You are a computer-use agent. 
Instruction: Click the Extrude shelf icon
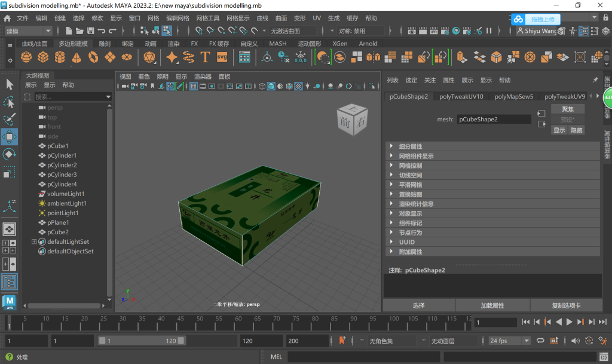tap(462, 57)
